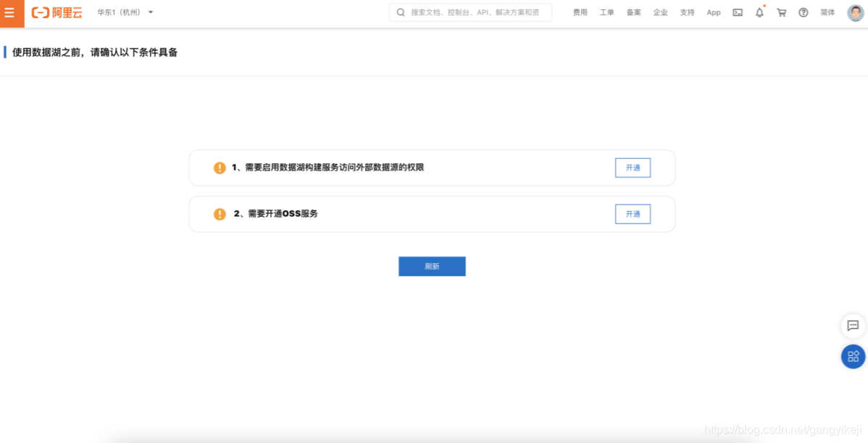Open the feedback chat bubble icon
This screenshot has height=443, width=868.
pyautogui.click(x=853, y=326)
